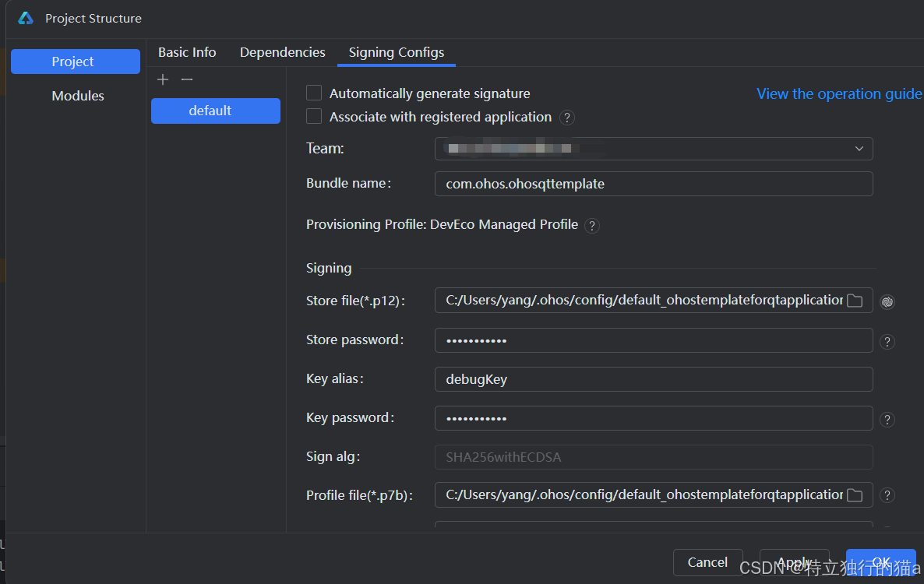Click the DevEco Studio logo icon

point(26,18)
